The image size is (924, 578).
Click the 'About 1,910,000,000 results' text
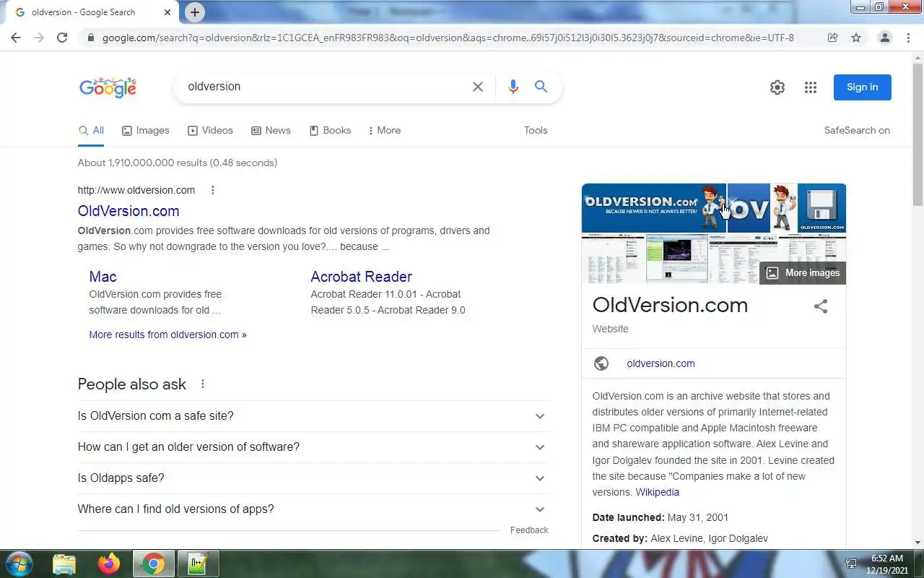[x=178, y=163]
